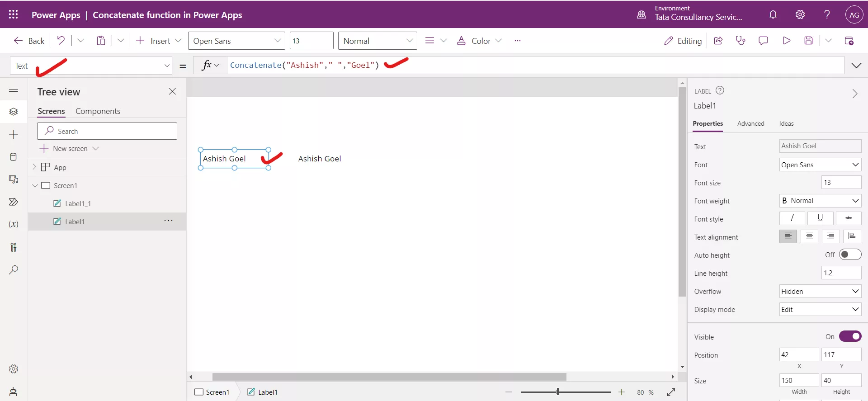
Task: Switch to the Screens tab
Action: [x=51, y=111]
